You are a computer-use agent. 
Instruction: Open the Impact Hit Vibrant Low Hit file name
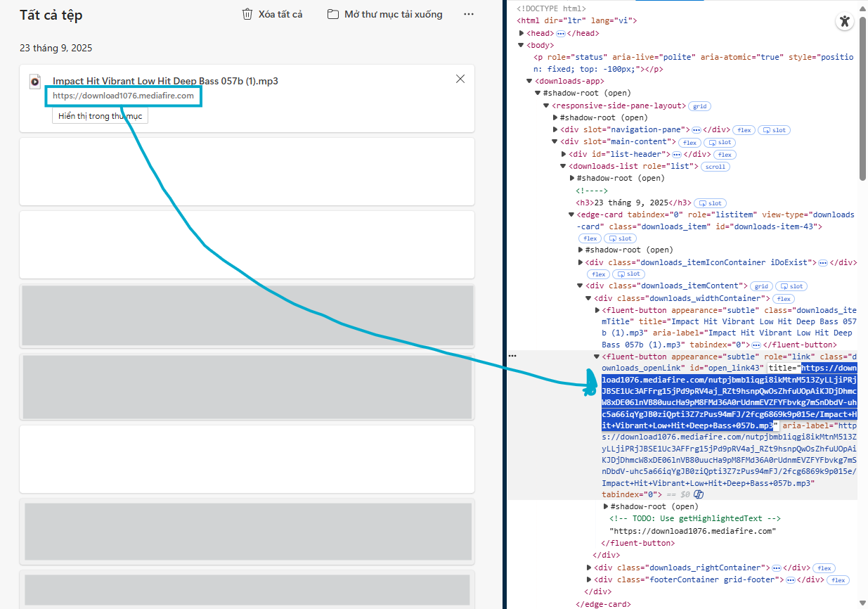coord(165,81)
